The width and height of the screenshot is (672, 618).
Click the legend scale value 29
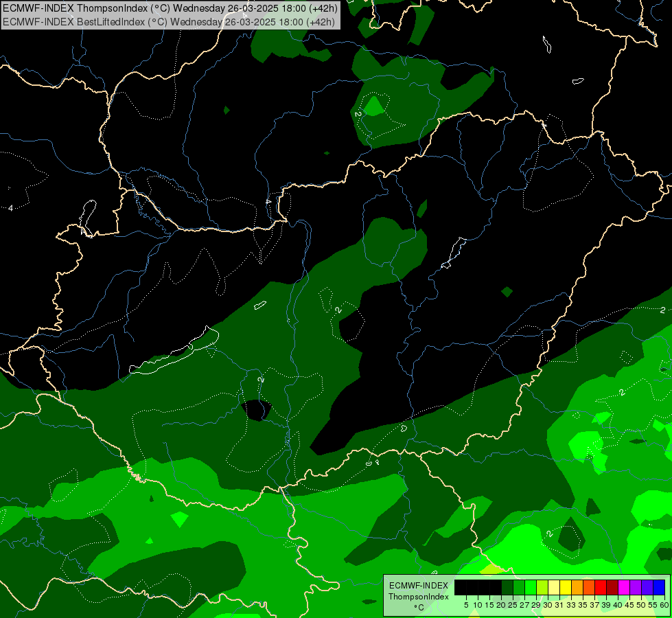click(x=536, y=605)
